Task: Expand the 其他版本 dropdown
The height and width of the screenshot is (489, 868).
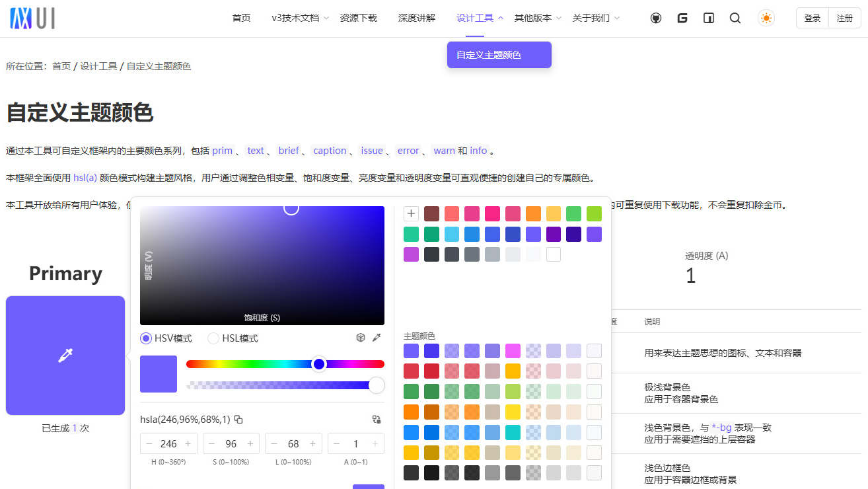Action: pyautogui.click(x=532, y=18)
